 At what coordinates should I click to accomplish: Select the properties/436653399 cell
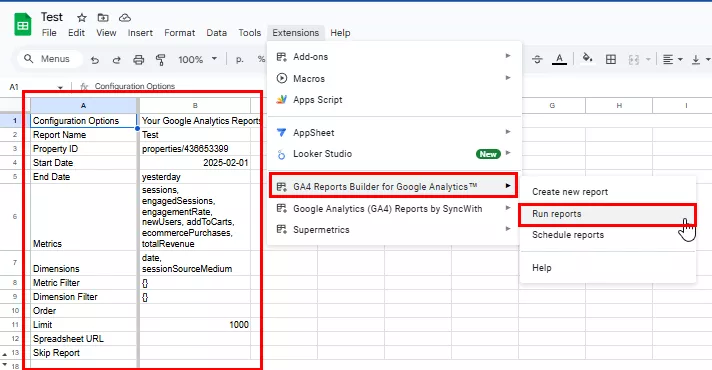[x=195, y=149]
